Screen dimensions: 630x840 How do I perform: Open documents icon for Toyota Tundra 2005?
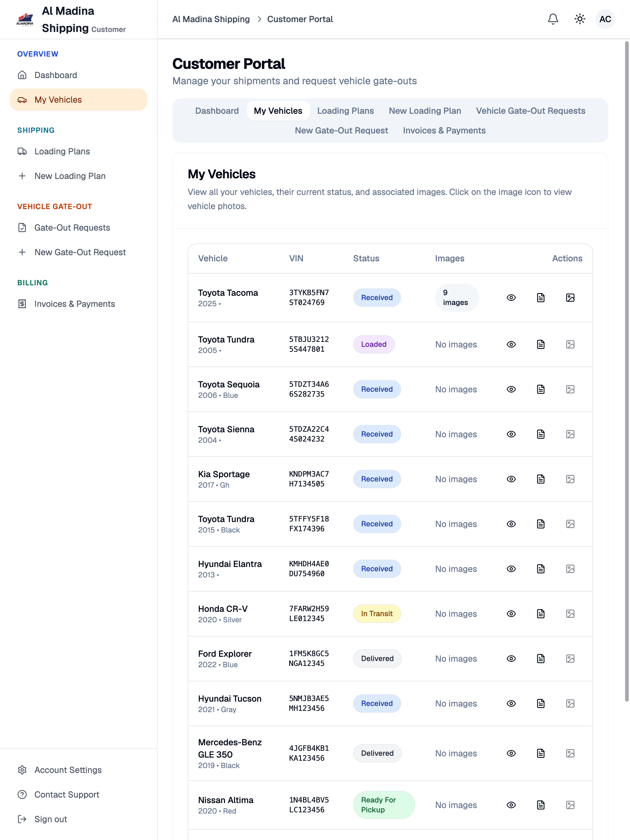click(541, 344)
